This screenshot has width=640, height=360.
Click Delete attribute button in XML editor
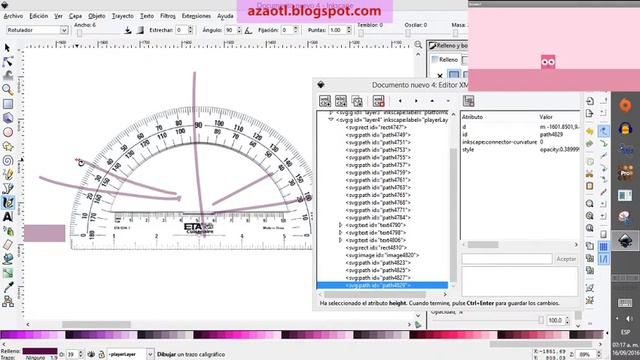click(468, 101)
